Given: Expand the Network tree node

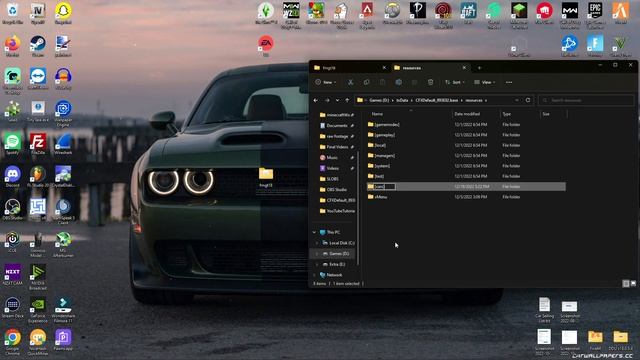Looking at the screenshot, I should click(x=314, y=275).
